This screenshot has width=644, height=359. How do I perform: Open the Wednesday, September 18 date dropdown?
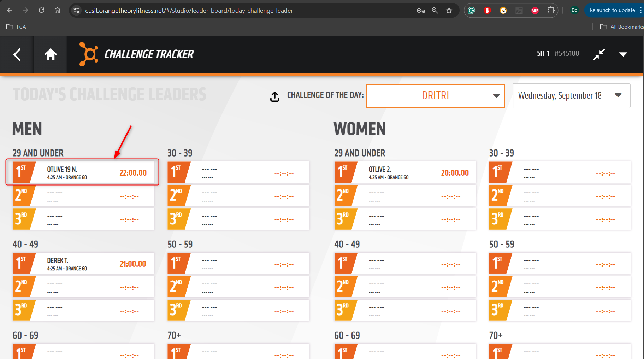[571, 95]
